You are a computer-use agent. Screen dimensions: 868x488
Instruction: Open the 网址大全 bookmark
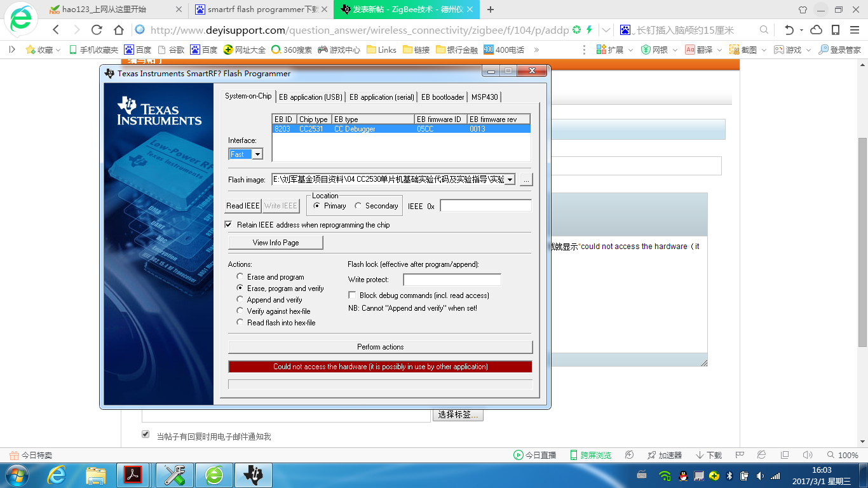[244, 50]
